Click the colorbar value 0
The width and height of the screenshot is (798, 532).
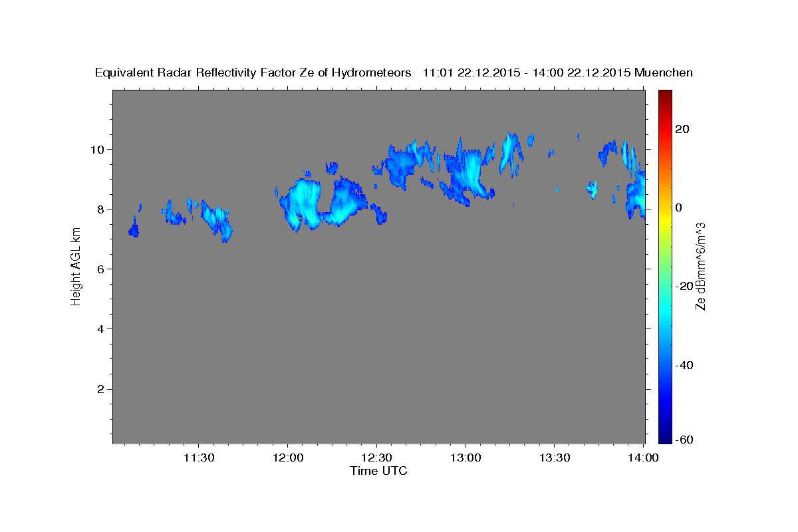679,207
